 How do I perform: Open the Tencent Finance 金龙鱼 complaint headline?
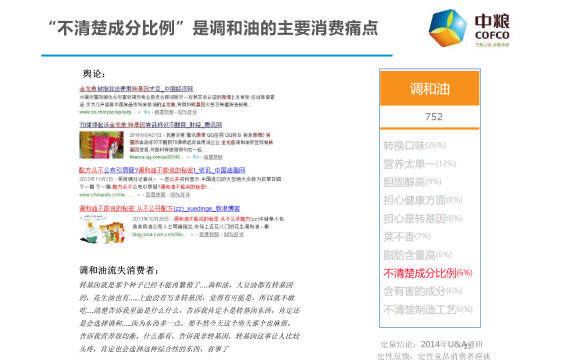click(150, 125)
